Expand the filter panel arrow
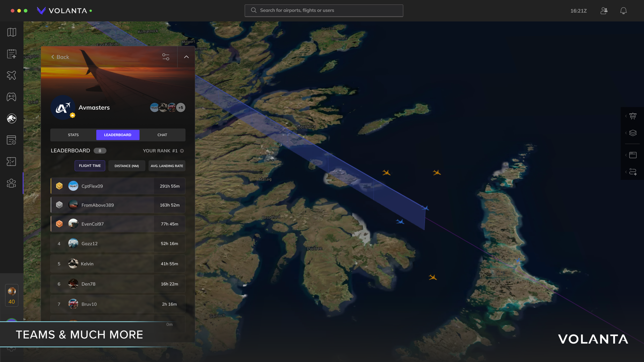Screen dimensions: 644x362 click(x=626, y=116)
